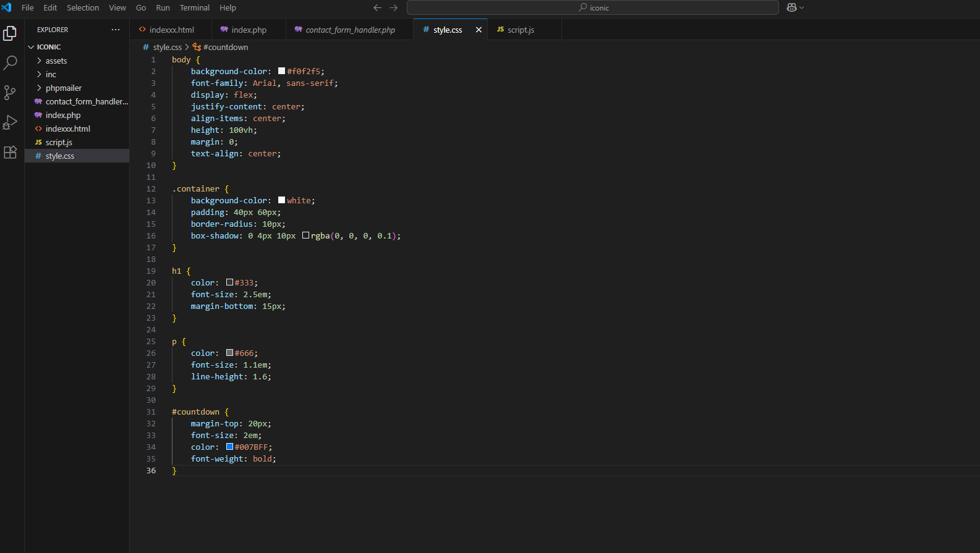Expand the phpmailer folder

coord(63,88)
